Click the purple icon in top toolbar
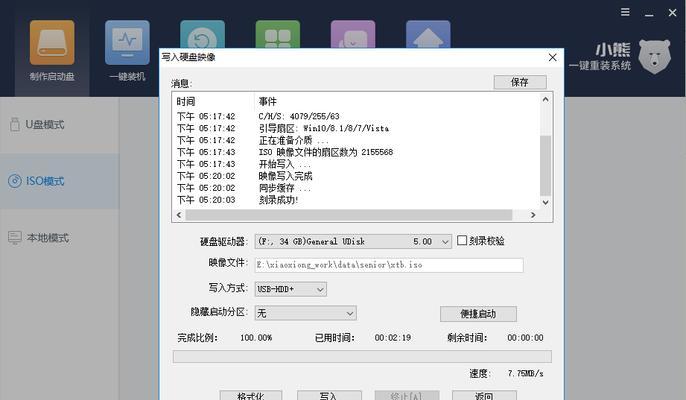This screenshot has height=400, width=686. [x=353, y=34]
